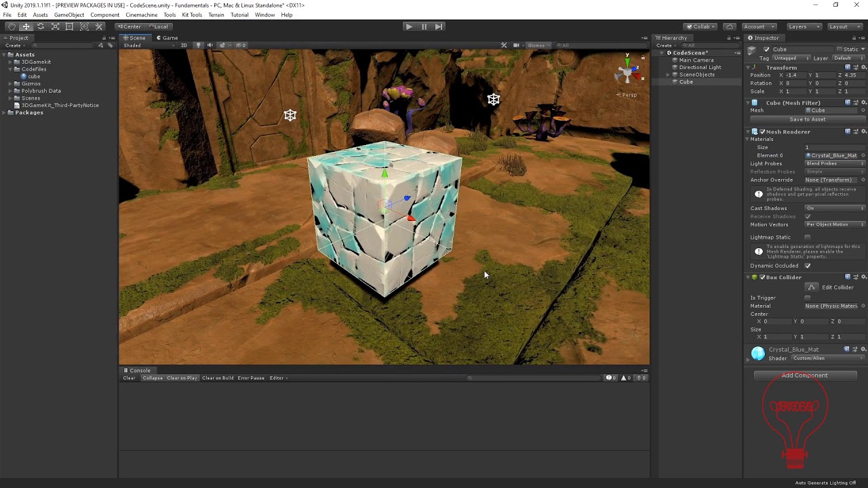Open the Layers dropdown in toolbar
The height and width of the screenshot is (488, 868).
(x=804, y=26)
